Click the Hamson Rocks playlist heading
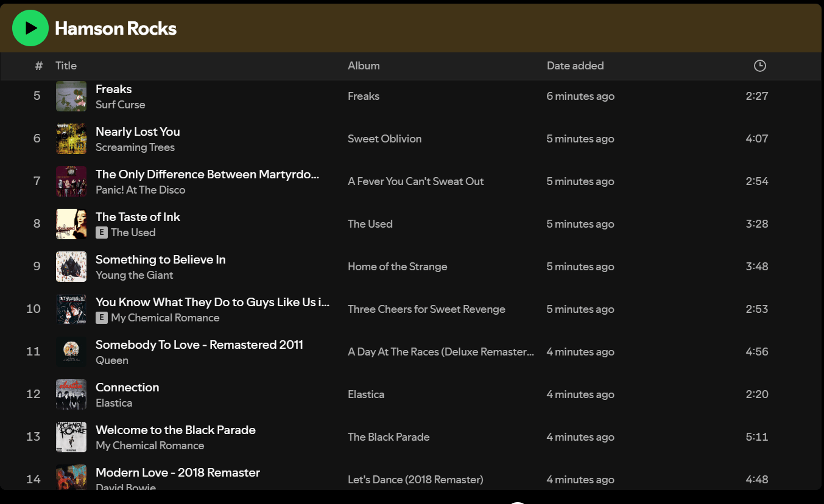The width and height of the screenshot is (824, 504). point(116,29)
